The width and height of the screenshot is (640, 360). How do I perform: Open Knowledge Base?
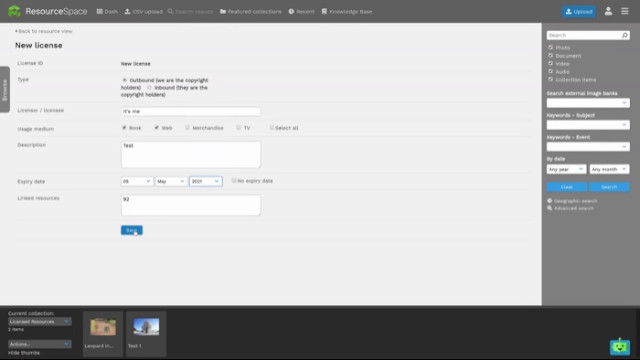[347, 11]
